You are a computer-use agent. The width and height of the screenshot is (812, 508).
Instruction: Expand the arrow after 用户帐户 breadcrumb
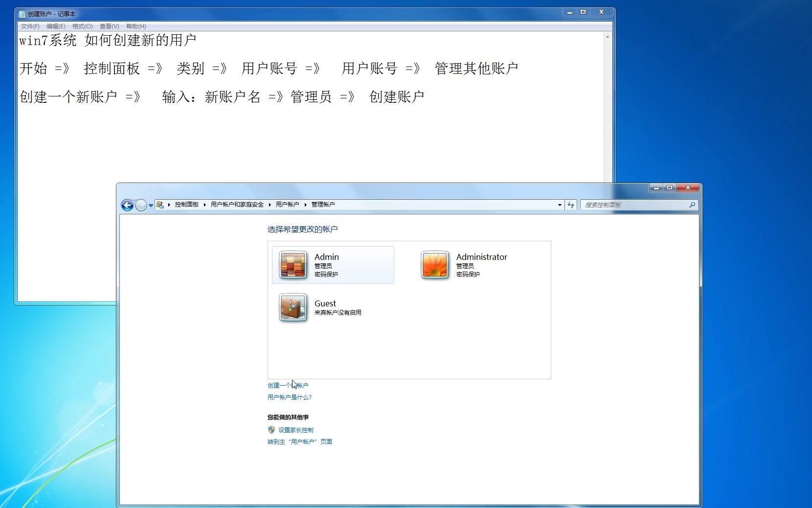(x=305, y=205)
